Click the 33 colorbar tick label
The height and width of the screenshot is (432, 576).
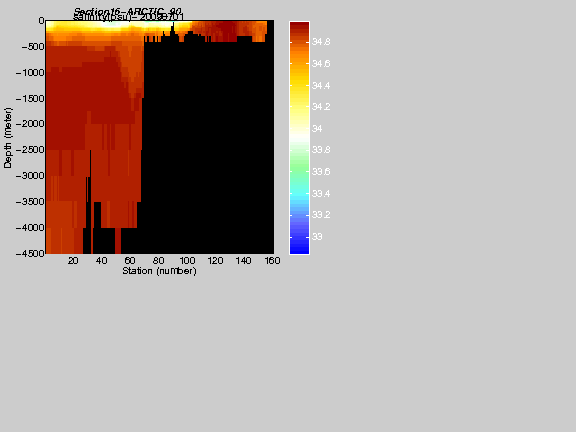coord(317,237)
